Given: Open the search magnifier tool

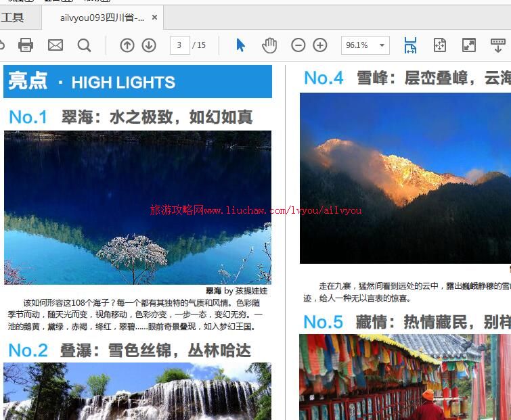Looking at the screenshot, I should [x=84, y=45].
